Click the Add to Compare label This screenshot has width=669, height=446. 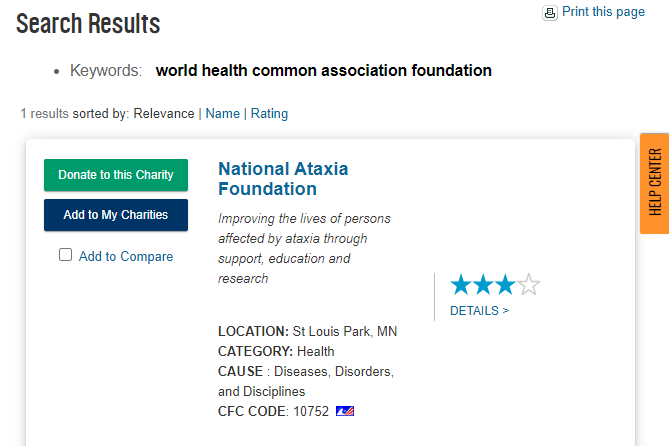tap(126, 257)
